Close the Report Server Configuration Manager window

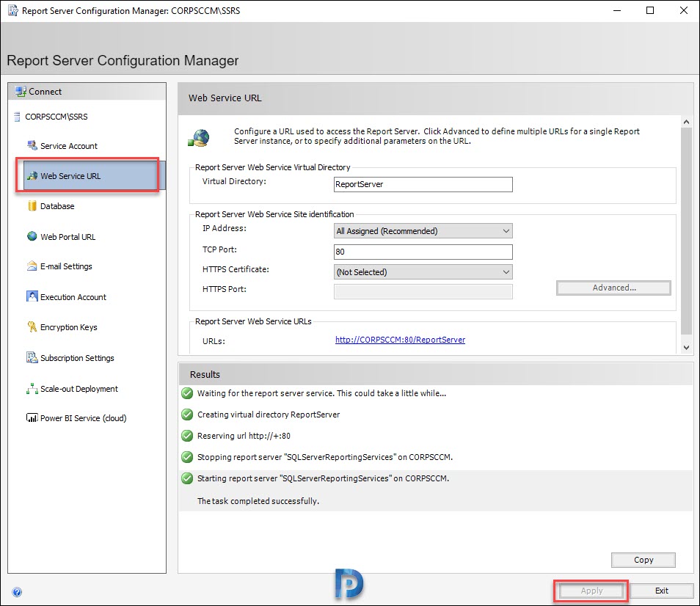[x=683, y=10]
